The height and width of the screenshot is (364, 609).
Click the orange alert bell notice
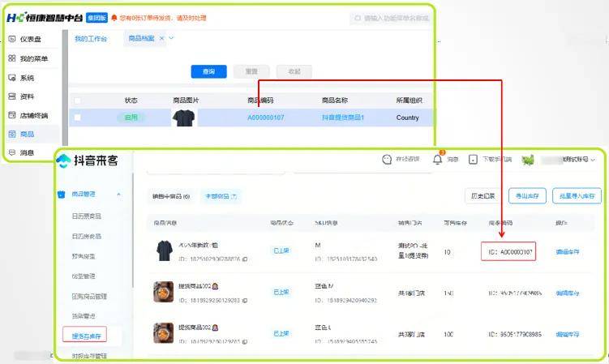point(114,17)
